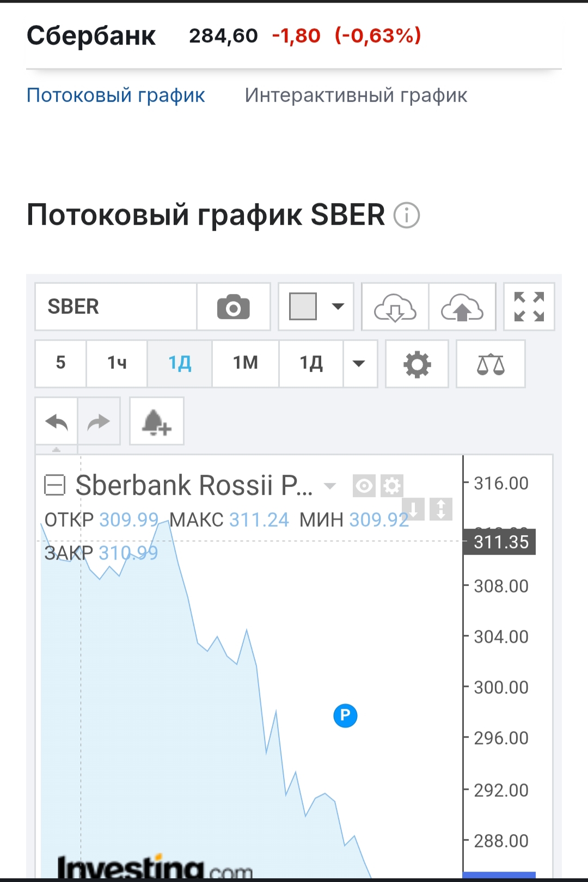Click the chart style color swatch
This screenshot has width=588, height=882.
click(x=303, y=307)
